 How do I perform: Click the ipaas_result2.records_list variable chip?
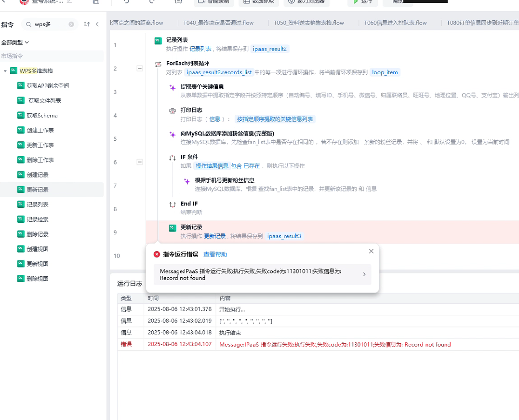click(219, 72)
